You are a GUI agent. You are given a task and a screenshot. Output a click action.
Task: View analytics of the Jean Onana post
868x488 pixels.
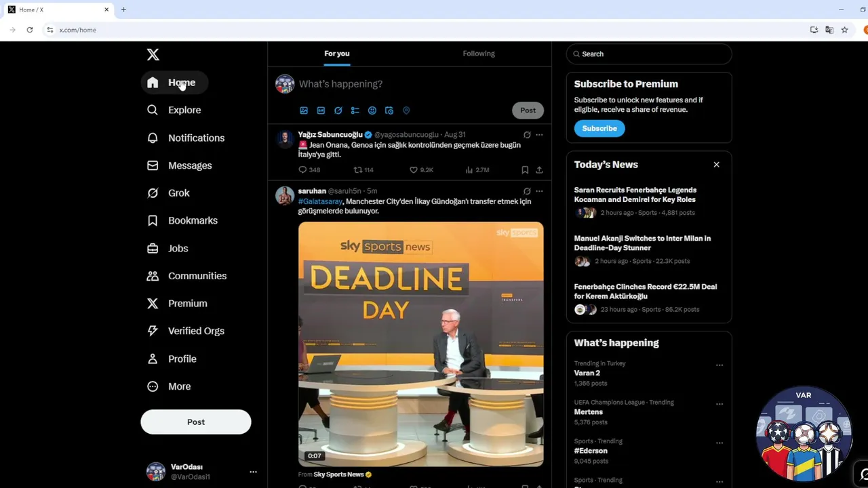coord(477,170)
